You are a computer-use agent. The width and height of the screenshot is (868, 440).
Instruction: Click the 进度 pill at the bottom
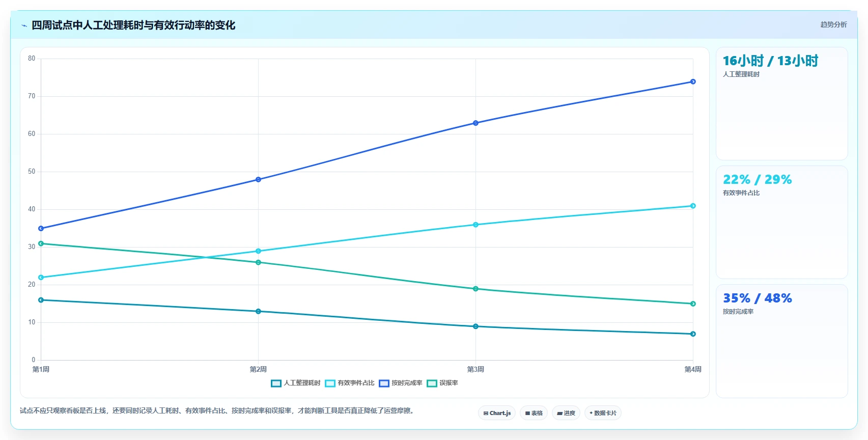[566, 413]
